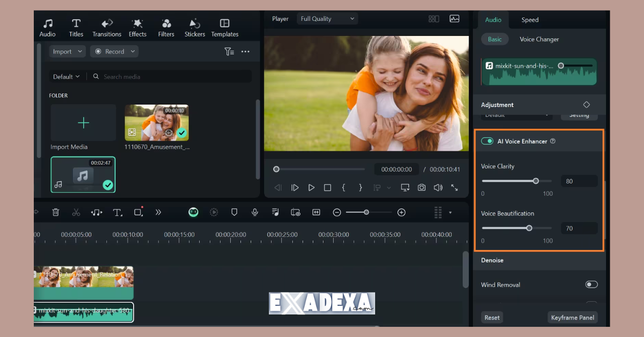The height and width of the screenshot is (337, 644).
Task: Click the Reset button
Action: [492, 317]
